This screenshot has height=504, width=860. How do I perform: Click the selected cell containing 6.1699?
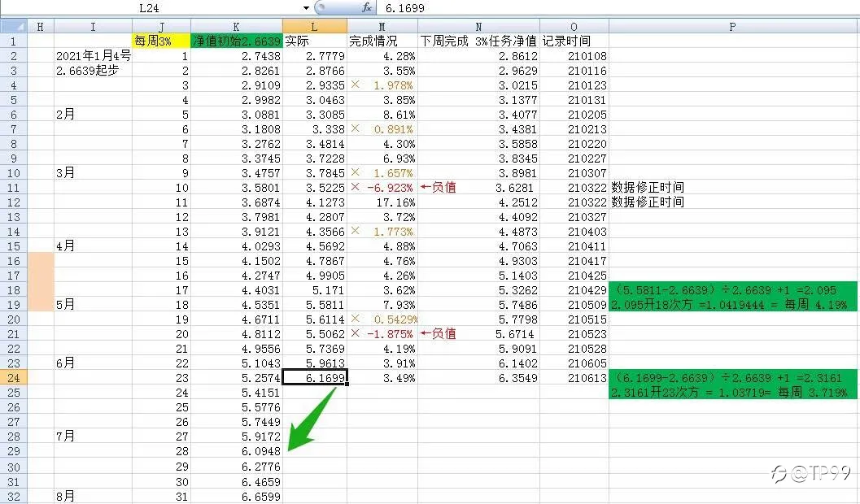point(315,378)
